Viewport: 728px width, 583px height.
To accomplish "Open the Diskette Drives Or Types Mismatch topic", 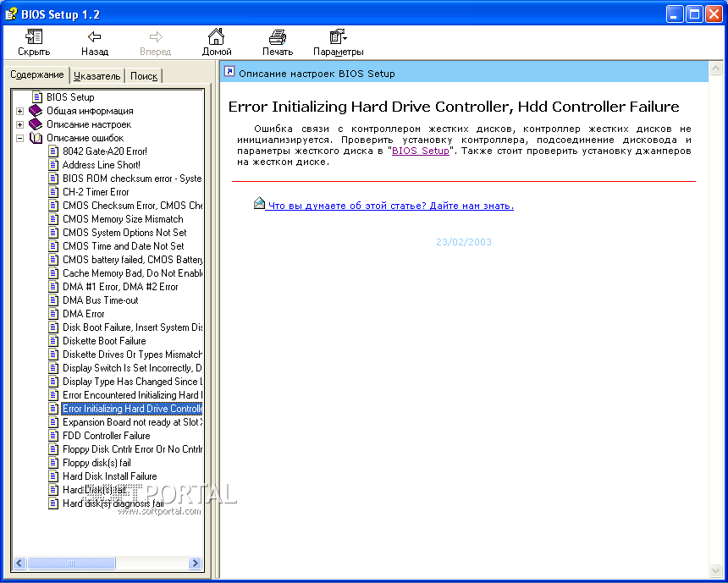I will 132,355.
